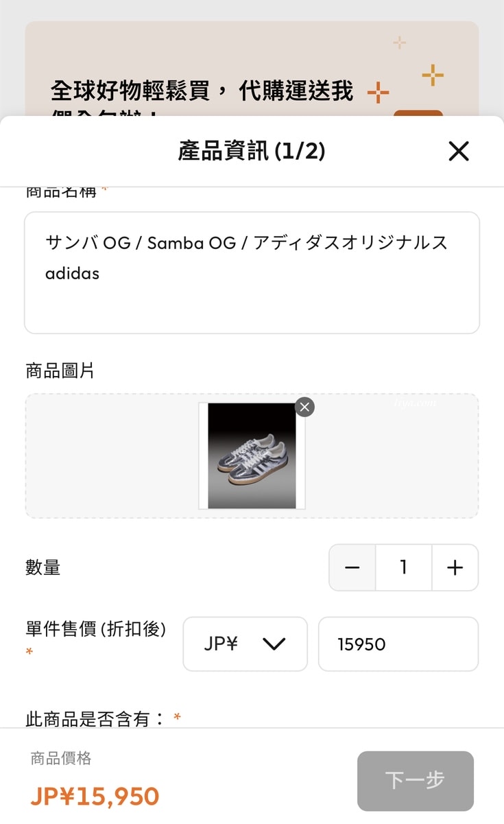
Task: Remove the uploaded sneaker image
Action: pyautogui.click(x=304, y=407)
